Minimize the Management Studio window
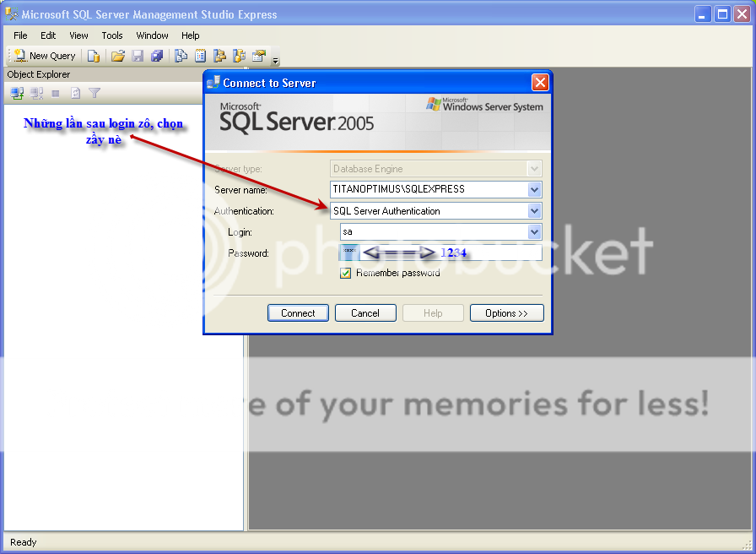 point(703,14)
